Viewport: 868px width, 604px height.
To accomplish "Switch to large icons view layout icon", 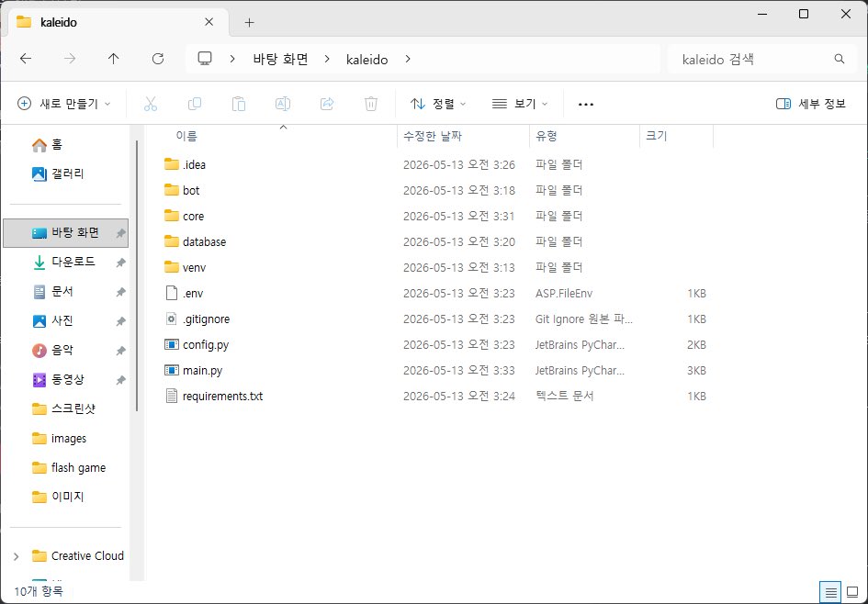I will (853, 593).
